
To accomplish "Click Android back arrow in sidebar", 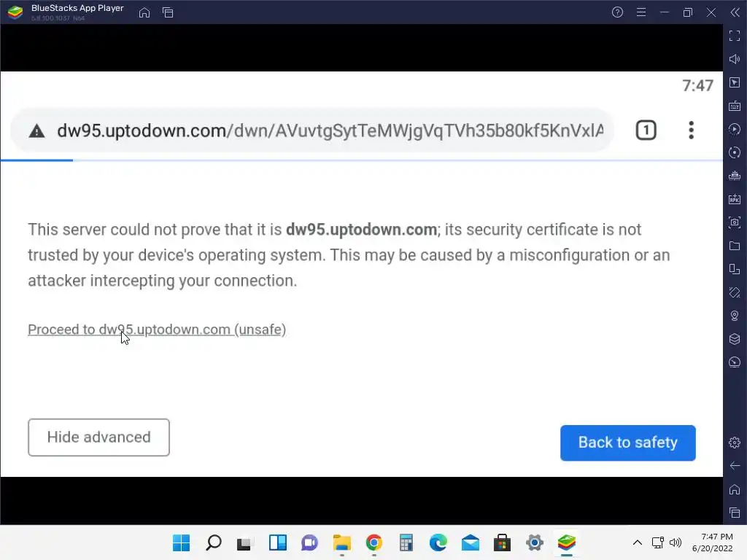I will coord(735,466).
